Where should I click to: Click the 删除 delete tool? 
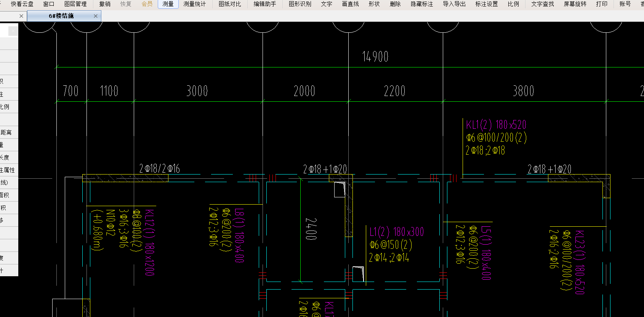click(395, 4)
